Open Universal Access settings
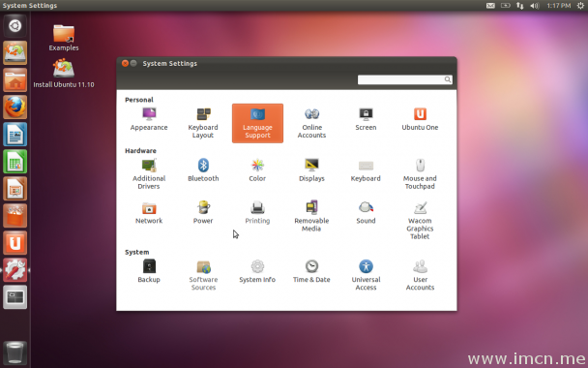Image resolution: width=588 pixels, height=368 pixels. [366, 275]
